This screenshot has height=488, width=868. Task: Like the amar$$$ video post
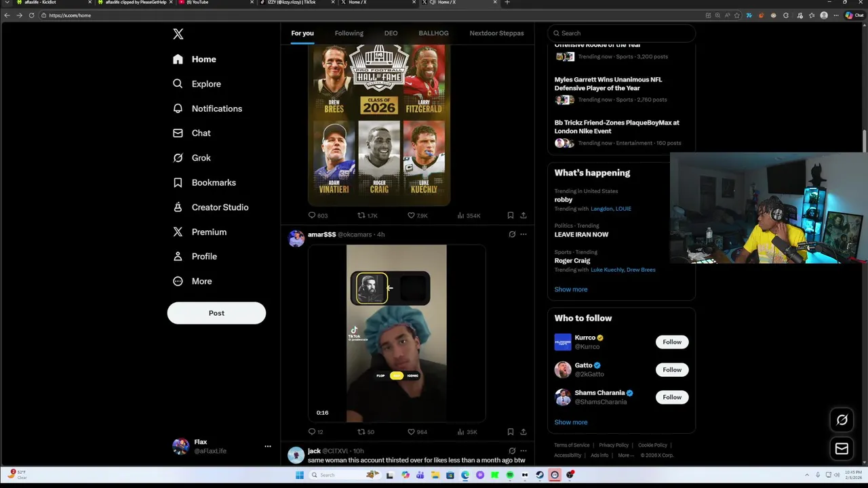(417, 432)
